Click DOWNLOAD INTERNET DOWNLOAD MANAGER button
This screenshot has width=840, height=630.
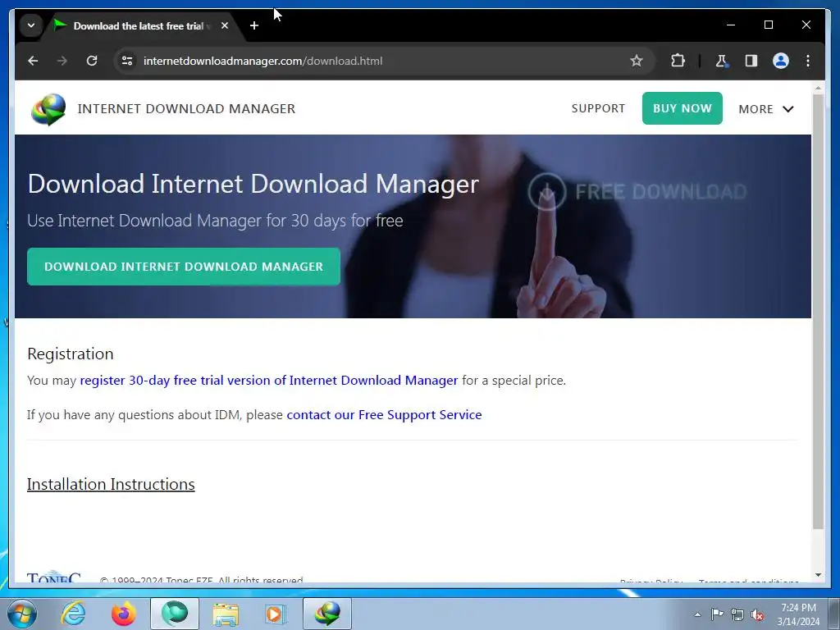coord(184,267)
